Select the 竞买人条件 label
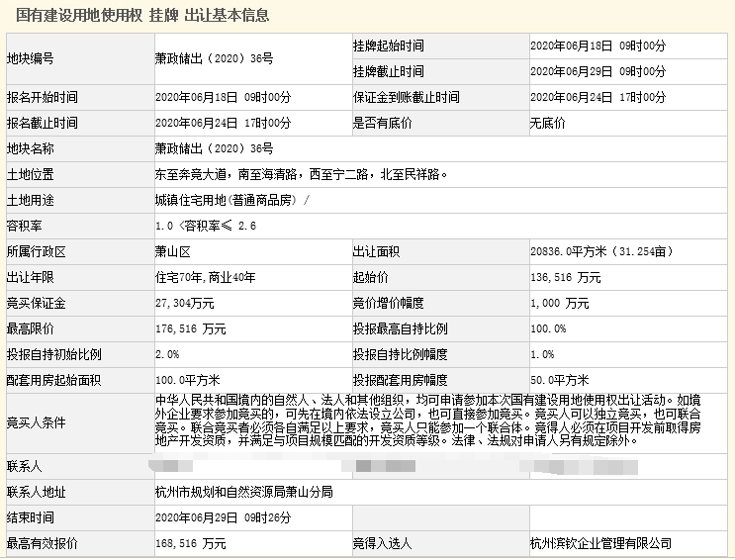Screen dimensions: 735x560 [x=36, y=423]
